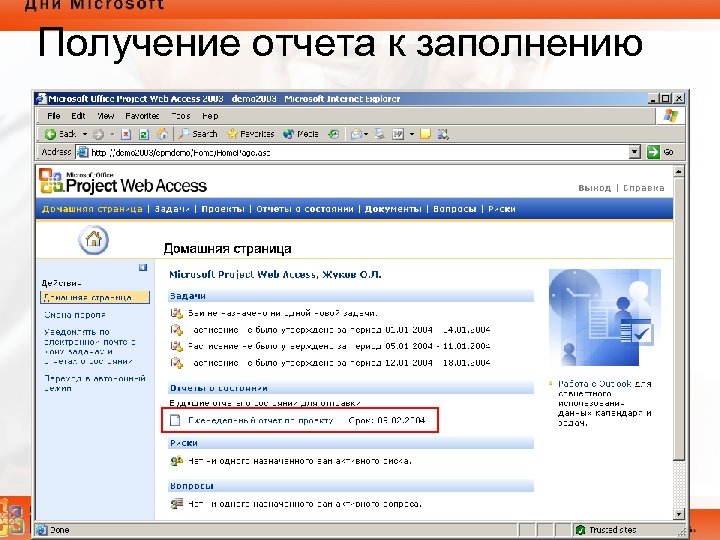
Task: Open Риски navigation tab
Action: (x=502, y=209)
